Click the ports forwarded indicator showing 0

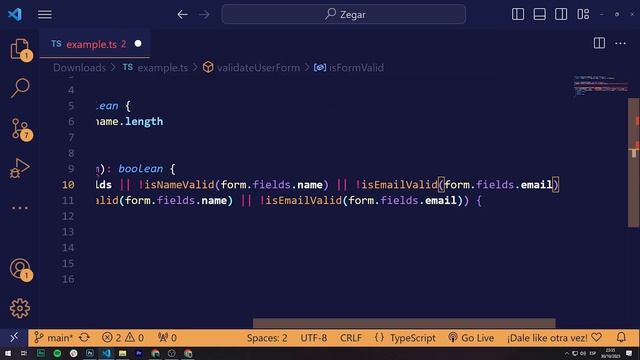pos(167,338)
